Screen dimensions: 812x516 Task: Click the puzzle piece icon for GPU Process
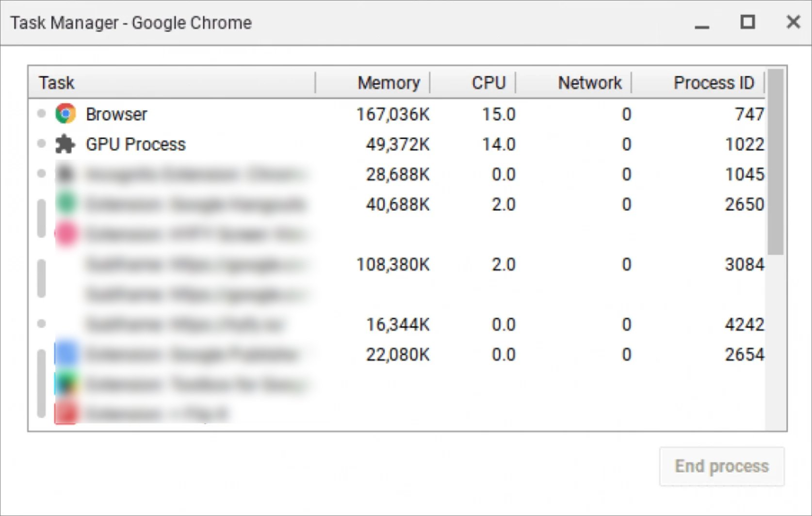[65, 144]
